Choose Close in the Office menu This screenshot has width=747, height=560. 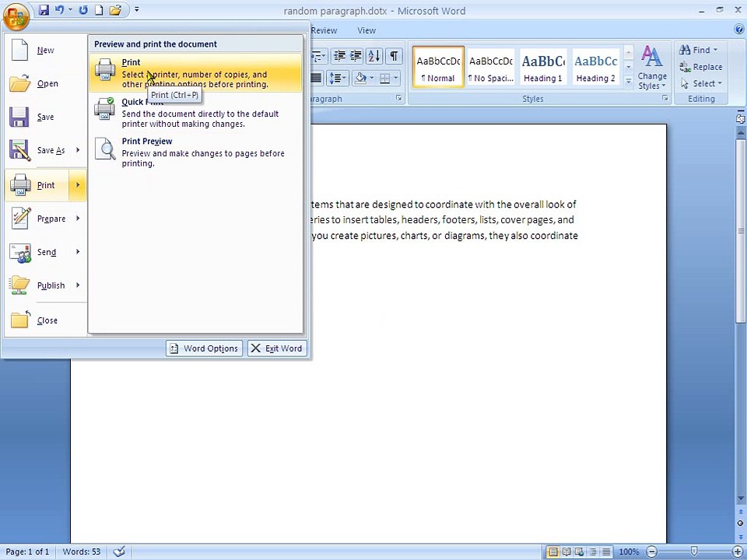click(x=45, y=320)
